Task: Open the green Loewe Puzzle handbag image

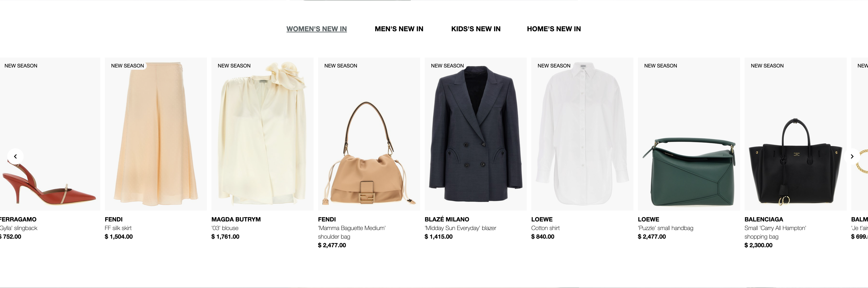Action: pos(689,134)
